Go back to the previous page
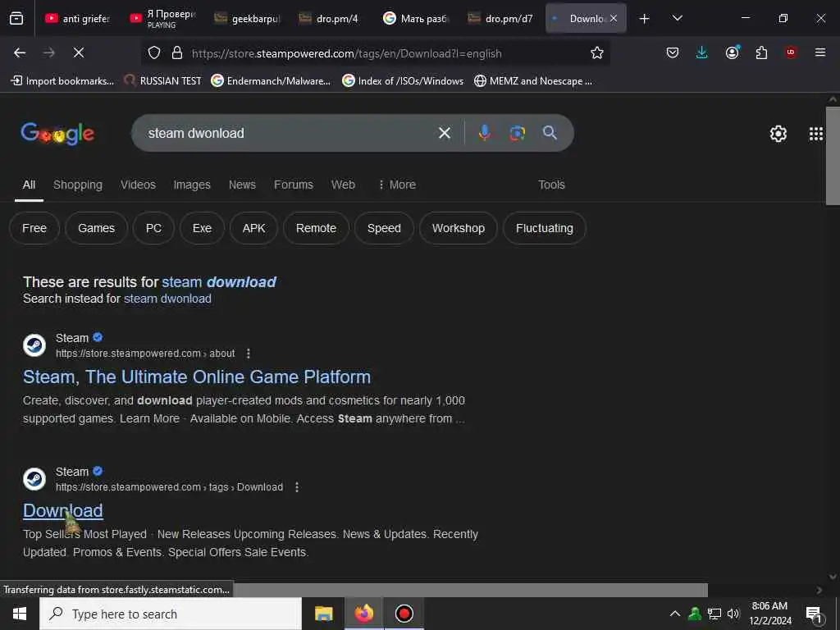The width and height of the screenshot is (840, 630). click(20, 52)
